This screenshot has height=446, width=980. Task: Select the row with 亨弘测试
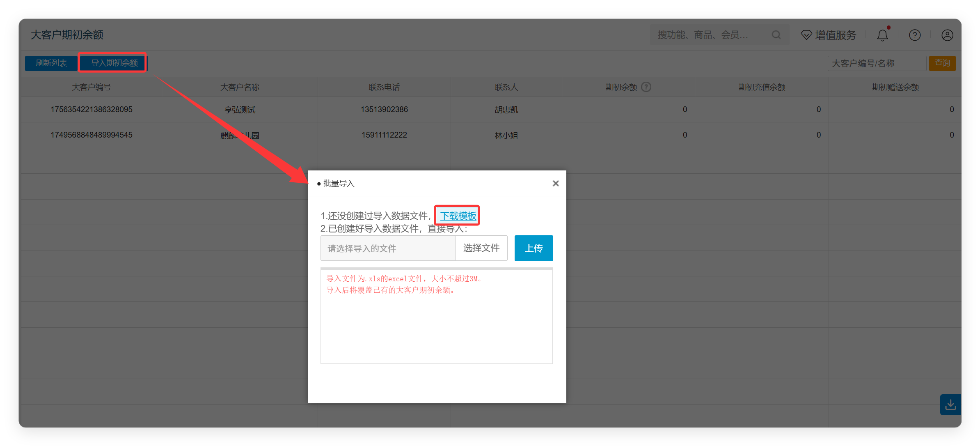pos(491,110)
